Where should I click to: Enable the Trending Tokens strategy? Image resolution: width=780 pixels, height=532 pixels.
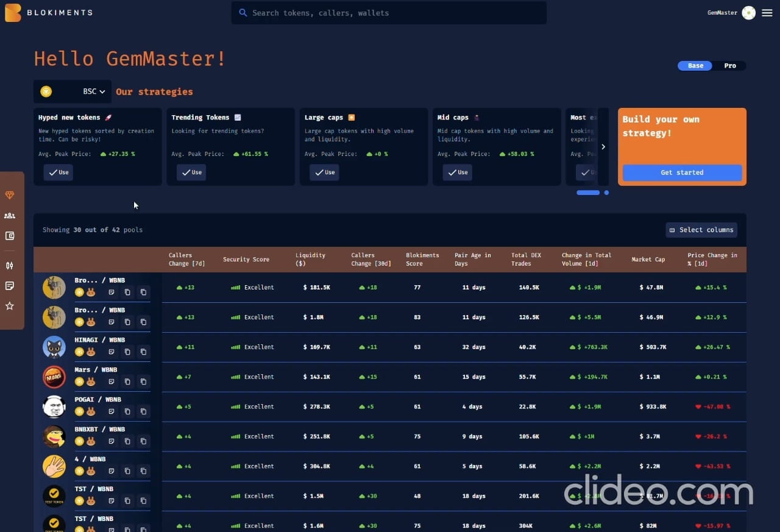coord(191,172)
